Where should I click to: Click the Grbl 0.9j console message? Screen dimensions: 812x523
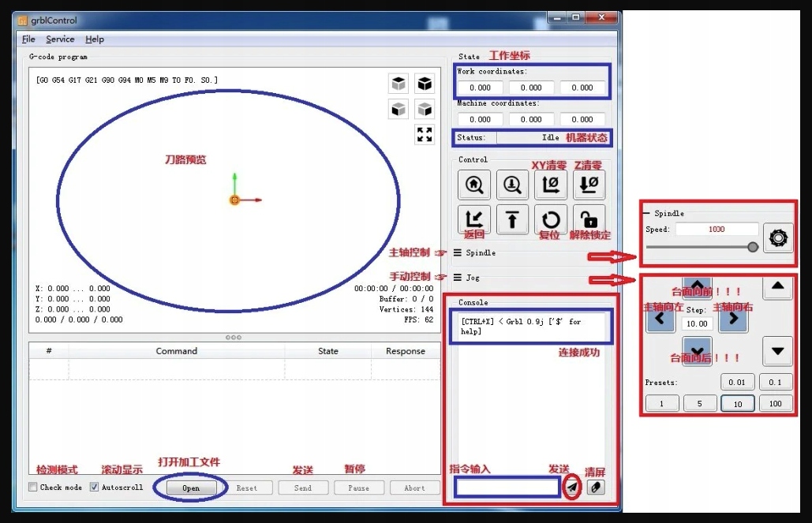pyautogui.click(x=522, y=327)
